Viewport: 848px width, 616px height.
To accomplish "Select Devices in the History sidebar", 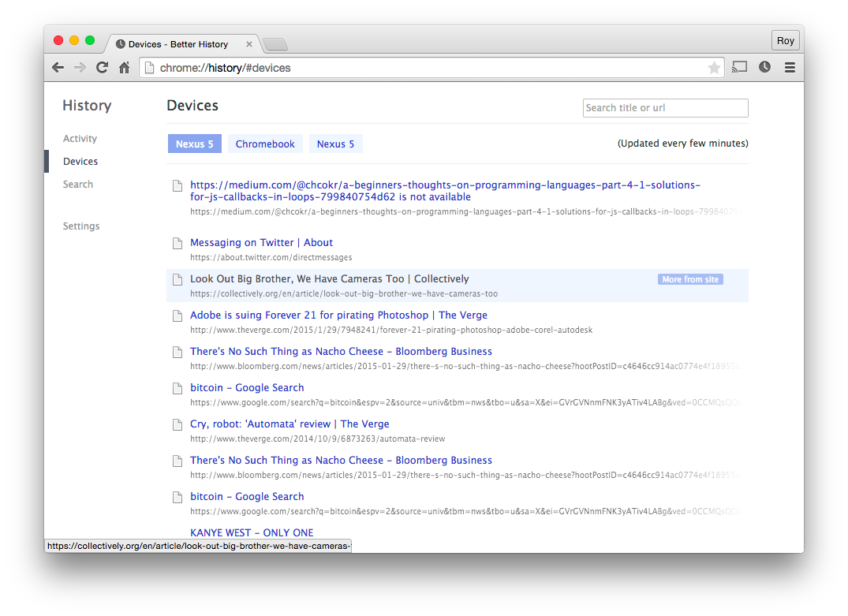I will [80, 161].
